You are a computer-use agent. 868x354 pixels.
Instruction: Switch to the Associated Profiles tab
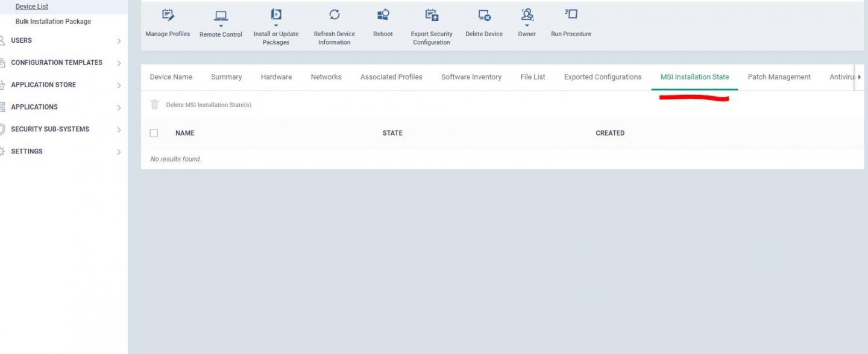point(391,77)
